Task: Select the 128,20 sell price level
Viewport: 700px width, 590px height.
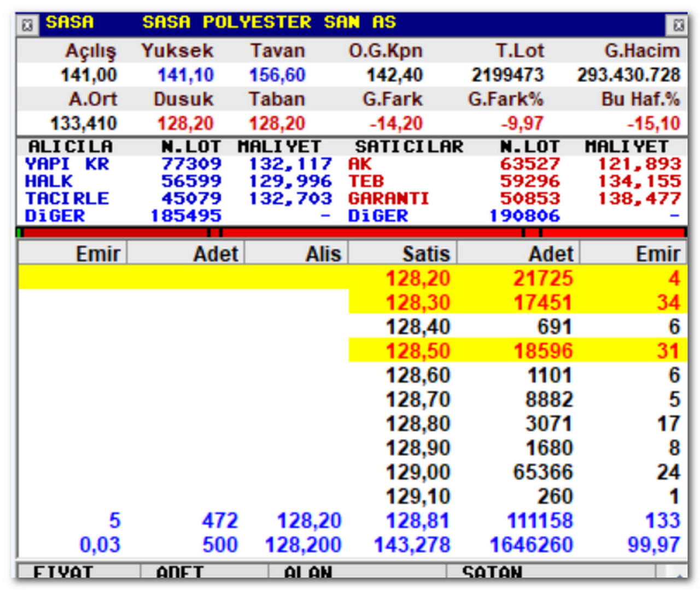Action: click(x=517, y=278)
